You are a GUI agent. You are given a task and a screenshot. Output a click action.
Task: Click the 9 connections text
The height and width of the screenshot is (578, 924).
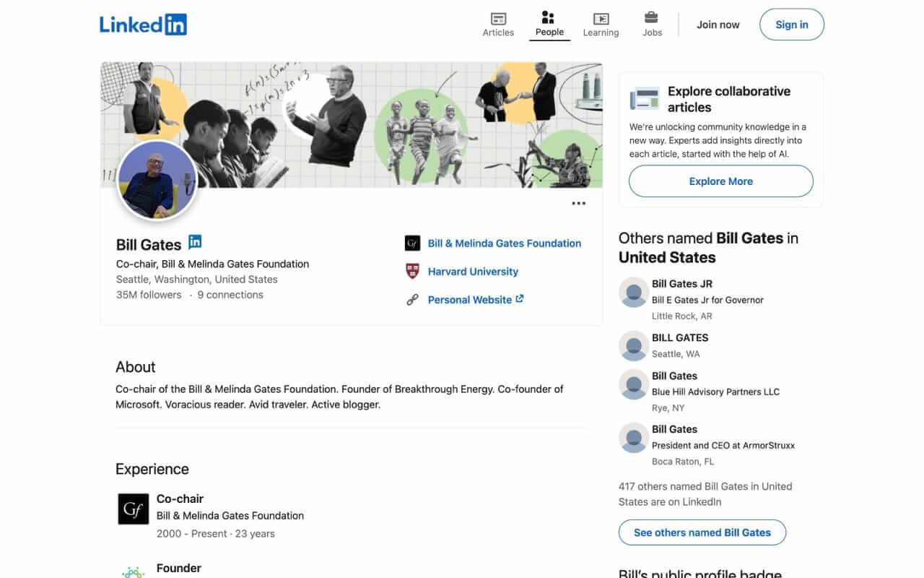[x=230, y=295]
